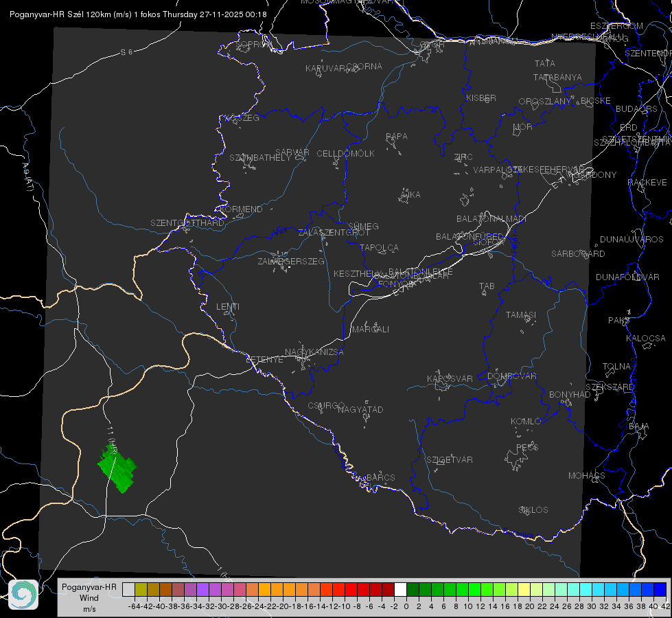This screenshot has height=618, width=672.
Task: Click the olive swatch left of -42
Action: coord(141,589)
